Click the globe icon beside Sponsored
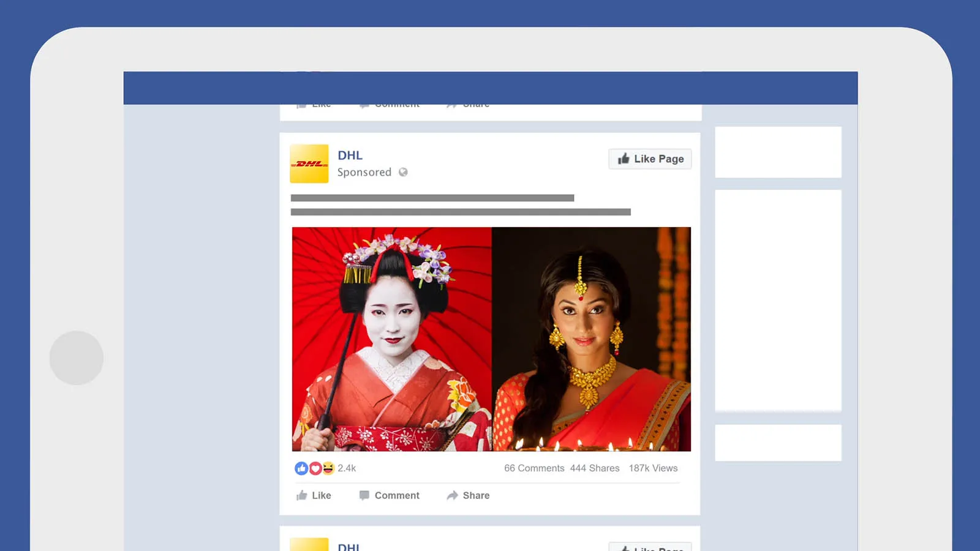The height and width of the screenshot is (551, 980). coord(403,172)
